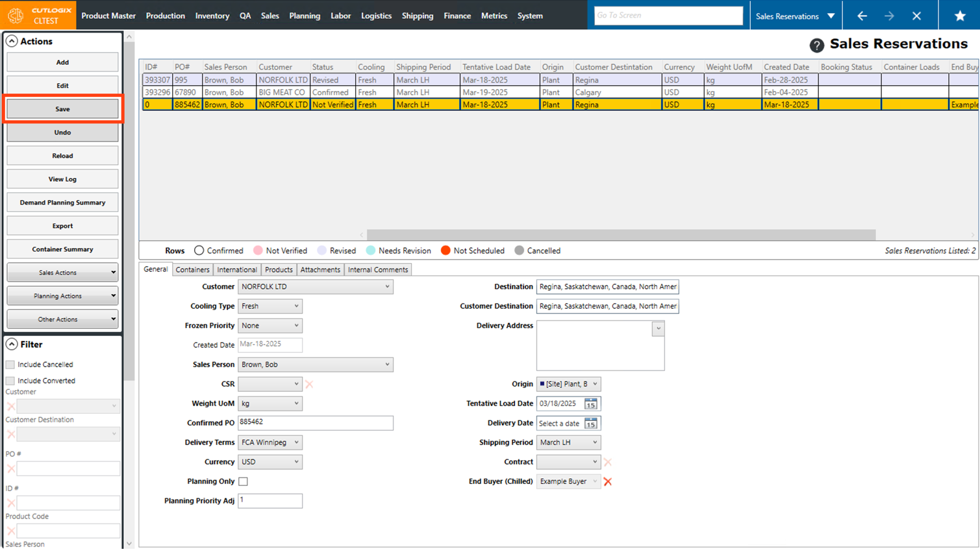Switch to the Containers tab
980x549 pixels.
tap(192, 270)
